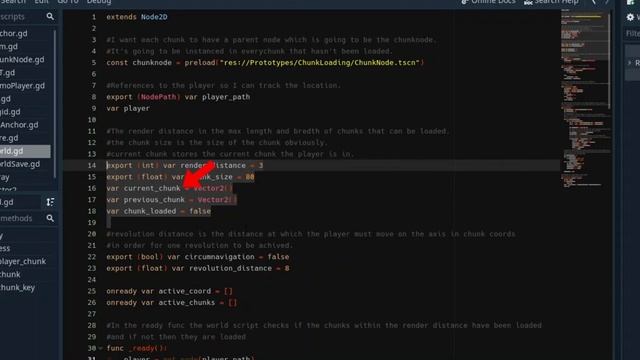Open the chor.gd script
The height and width of the screenshot is (360, 640).
(x=14, y=33)
